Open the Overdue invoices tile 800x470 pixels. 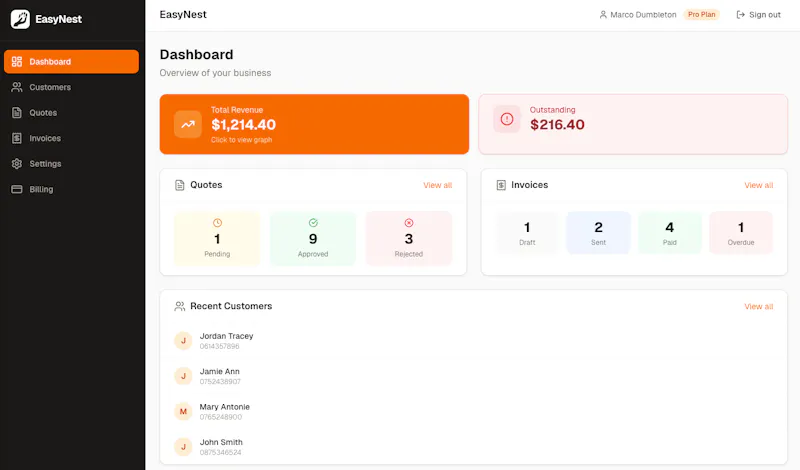(x=741, y=233)
